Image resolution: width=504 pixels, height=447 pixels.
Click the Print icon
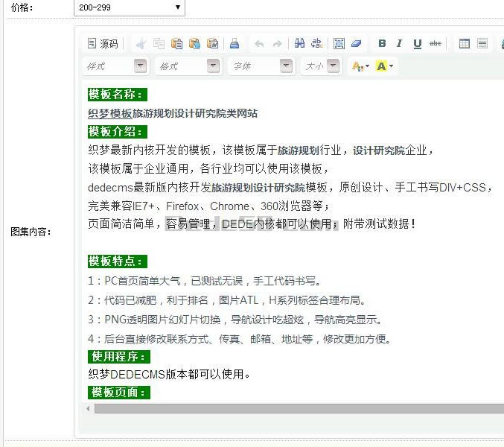[x=235, y=44]
